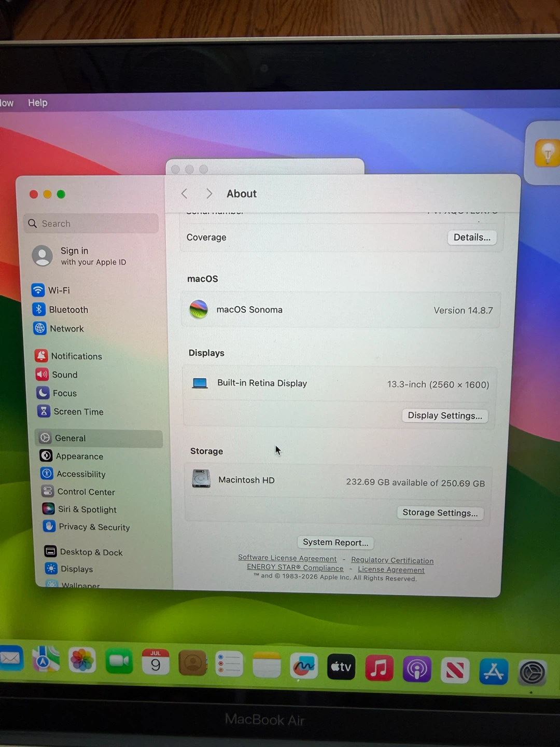Open the Software License Agreement link

(x=287, y=558)
